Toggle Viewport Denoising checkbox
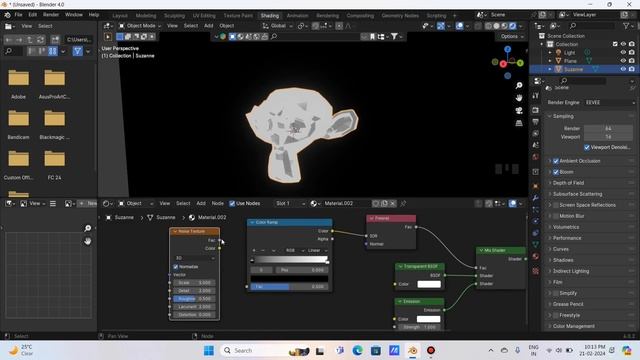The width and height of the screenshot is (640, 360). pos(587,147)
